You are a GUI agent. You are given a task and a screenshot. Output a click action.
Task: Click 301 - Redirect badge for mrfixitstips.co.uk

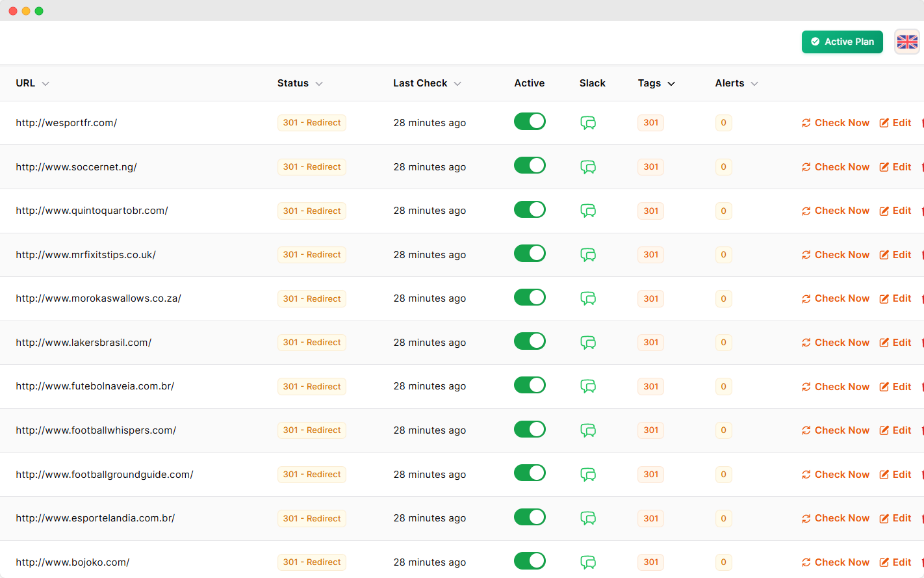[x=312, y=255]
